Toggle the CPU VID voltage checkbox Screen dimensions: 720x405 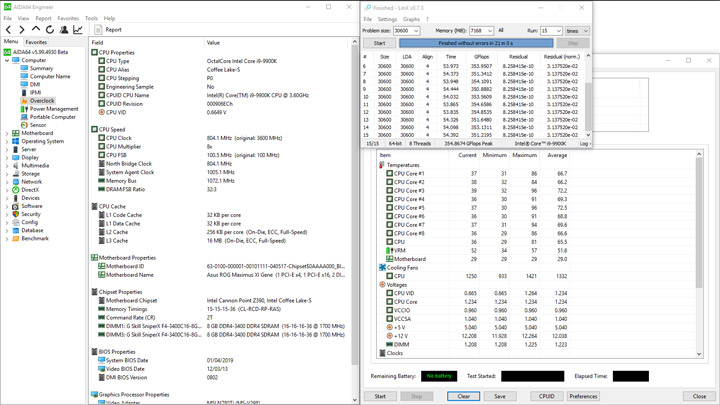coord(389,293)
